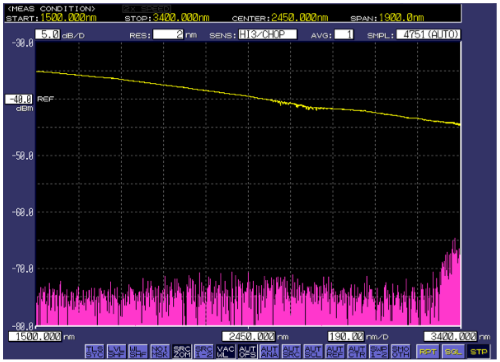This screenshot has height=362, width=500.
Task: Click the SMO OTH smoothing icon
Action: [401, 352]
